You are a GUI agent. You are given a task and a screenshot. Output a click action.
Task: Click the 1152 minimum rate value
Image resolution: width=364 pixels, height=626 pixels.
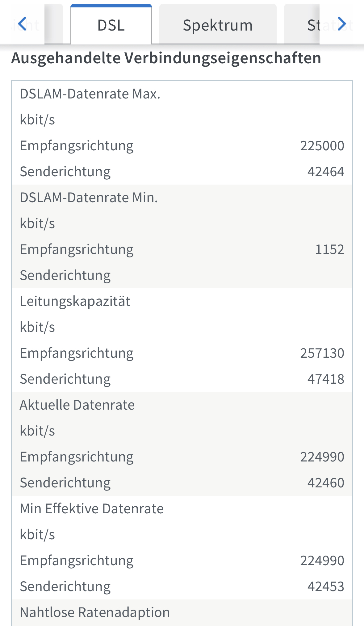[329, 249]
